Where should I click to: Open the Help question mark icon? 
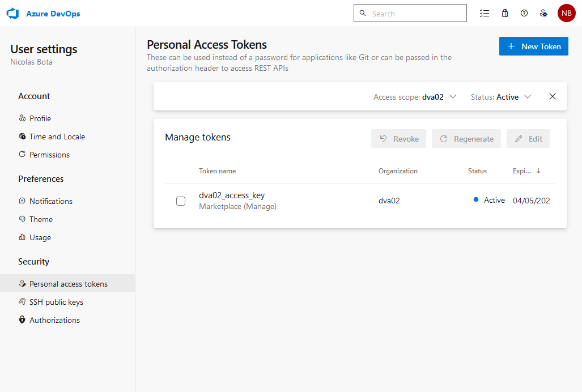click(524, 14)
